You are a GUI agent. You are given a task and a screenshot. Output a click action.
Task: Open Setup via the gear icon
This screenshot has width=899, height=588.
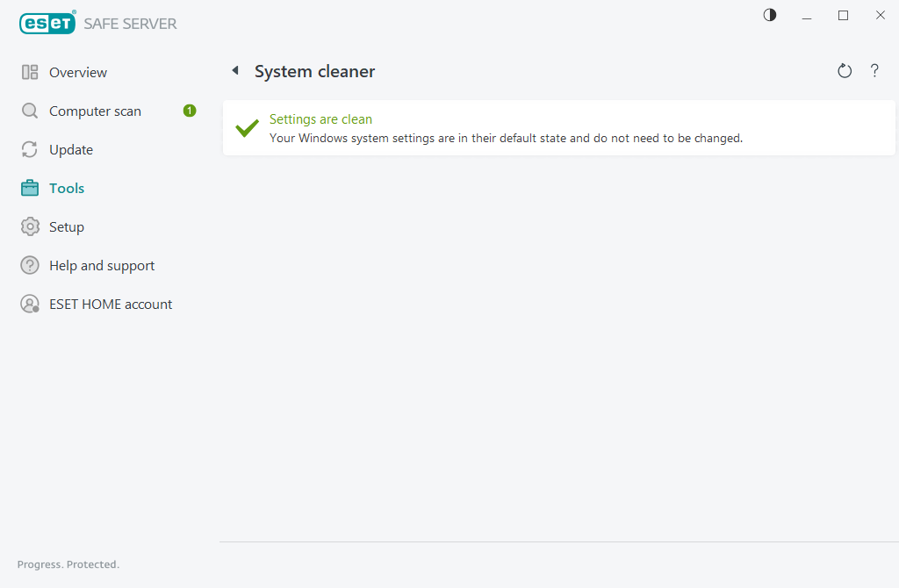pyautogui.click(x=29, y=226)
